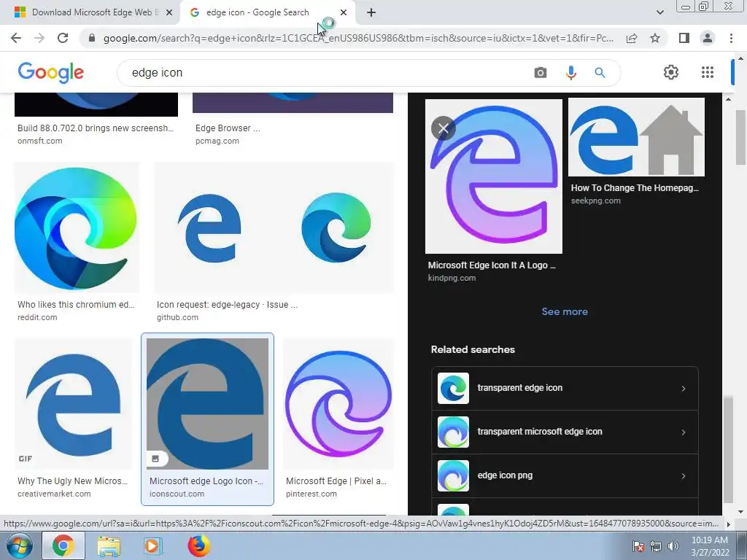Open the Chrome profile avatar

click(708, 38)
